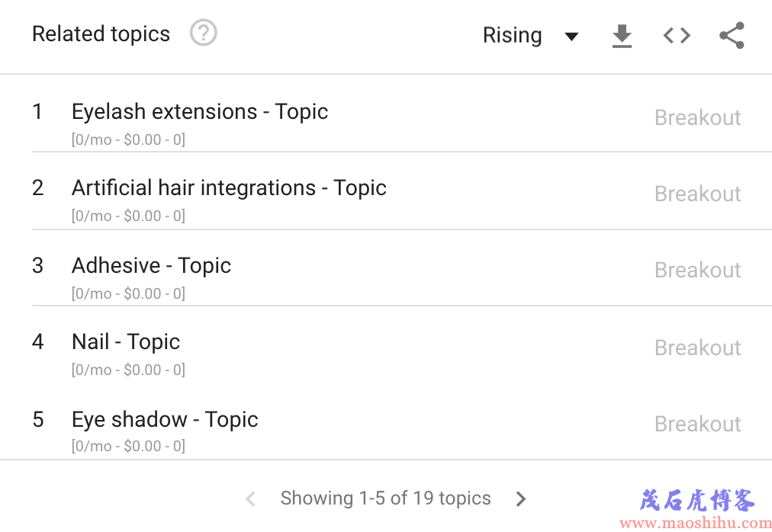Click keyword stats under Eyelash extensions
The width and height of the screenshot is (772, 532).
[128, 139]
